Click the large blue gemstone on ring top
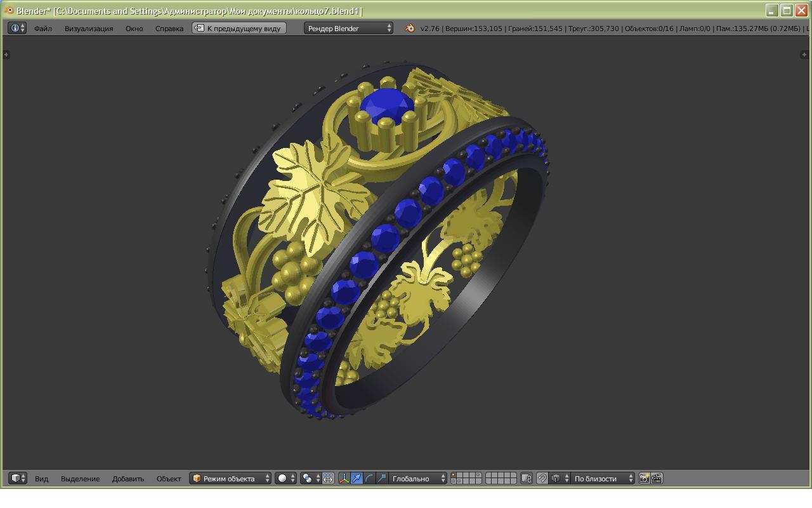The height and width of the screenshot is (508, 812). [x=387, y=107]
